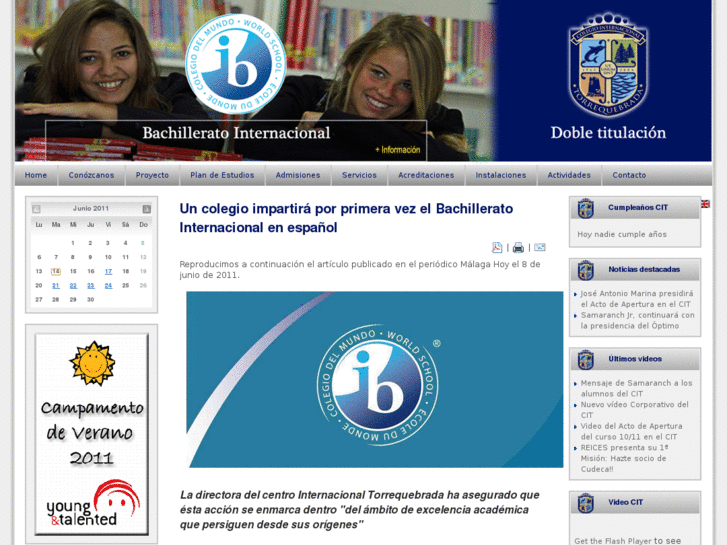The height and width of the screenshot is (545, 727).
Task: Click the email article icon
Action: [539, 247]
